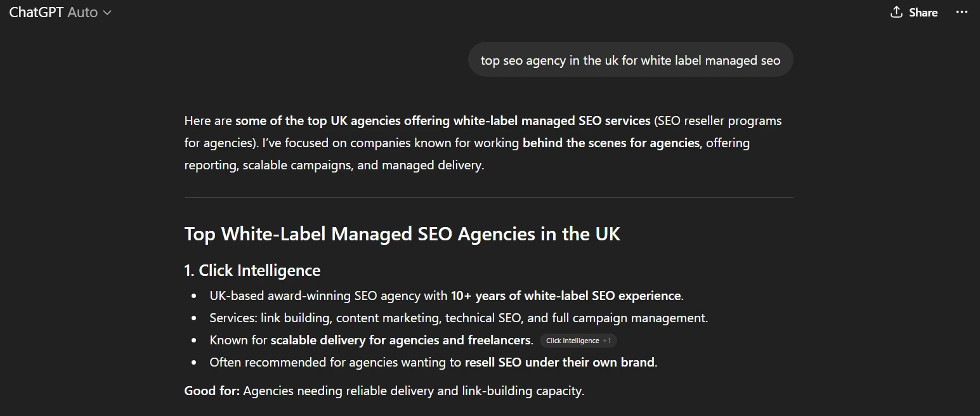The width and height of the screenshot is (980, 416).
Task: Click the Share button label
Action: pos(923,12)
